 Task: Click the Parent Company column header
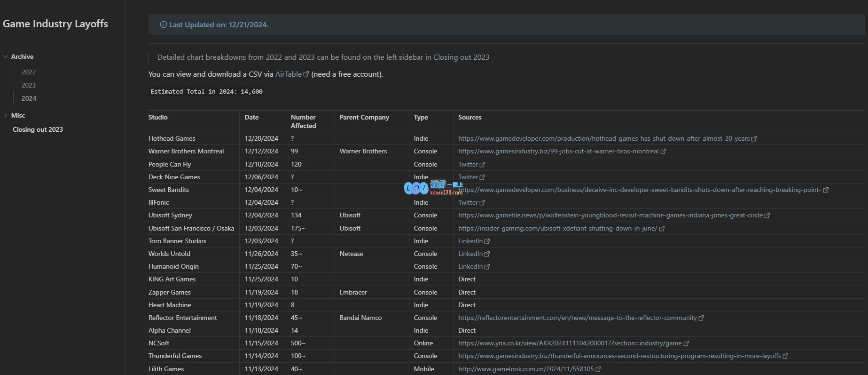point(364,117)
